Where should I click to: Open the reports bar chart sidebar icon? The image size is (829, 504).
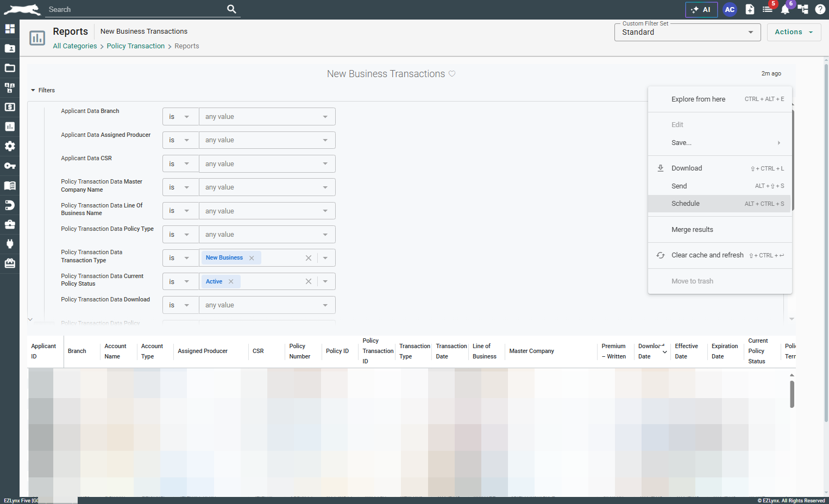click(10, 127)
